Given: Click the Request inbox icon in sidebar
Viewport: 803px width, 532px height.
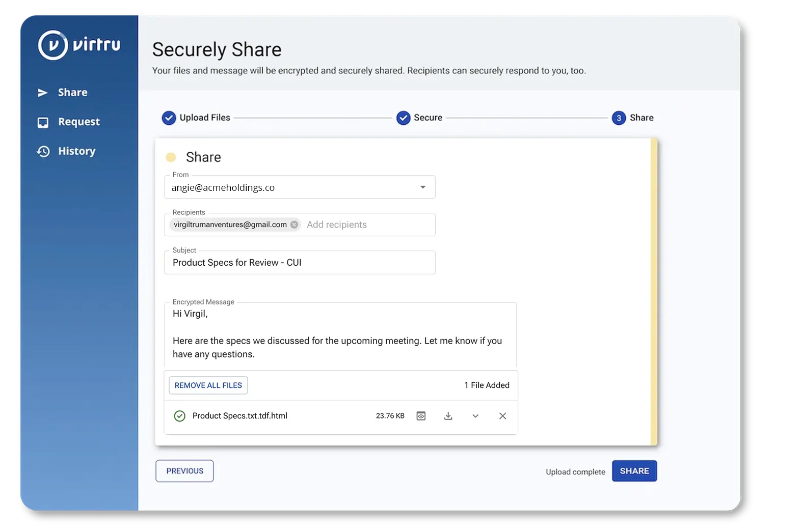Looking at the screenshot, I should coord(43,122).
